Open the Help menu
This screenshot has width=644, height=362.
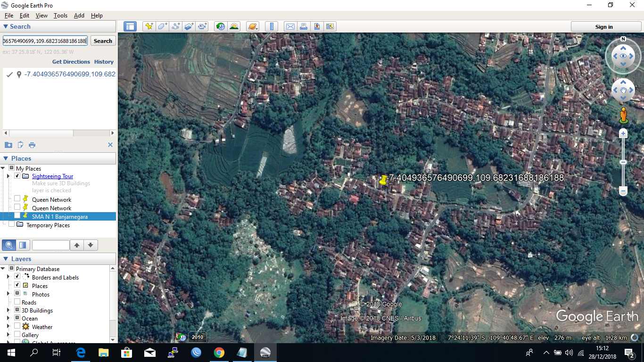pos(97,16)
